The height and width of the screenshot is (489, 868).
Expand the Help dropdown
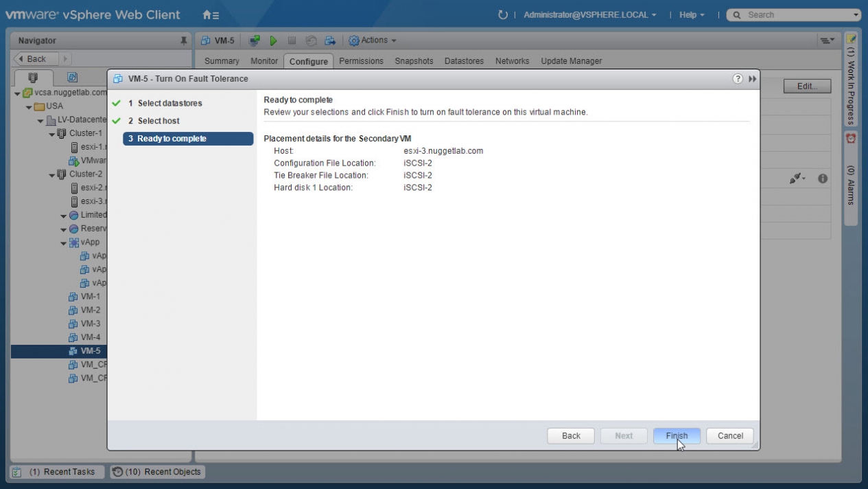(x=692, y=14)
